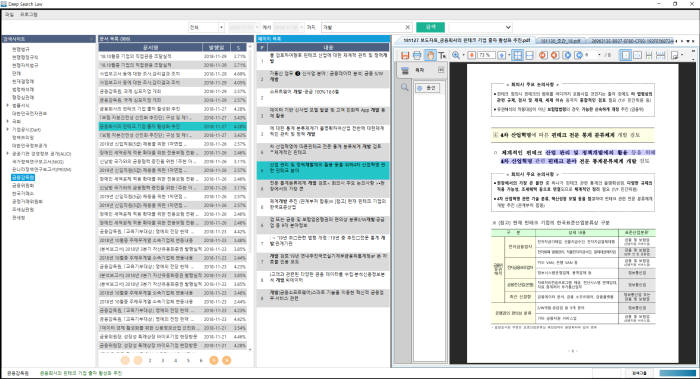Select facing pages layout icon
Image resolution: width=700 pixels, height=379 pixels.
pyautogui.click(x=638, y=55)
